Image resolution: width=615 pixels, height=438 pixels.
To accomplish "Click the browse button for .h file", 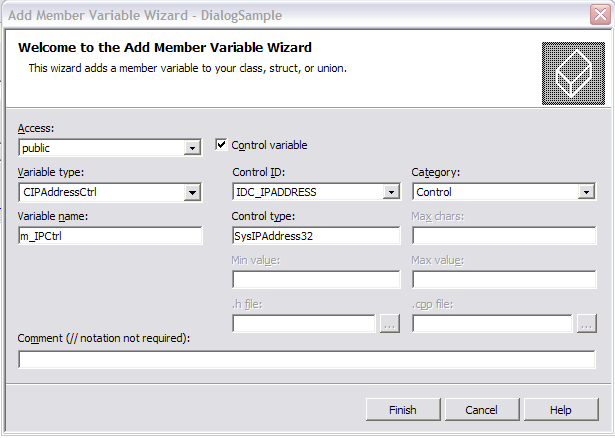I will [389, 324].
